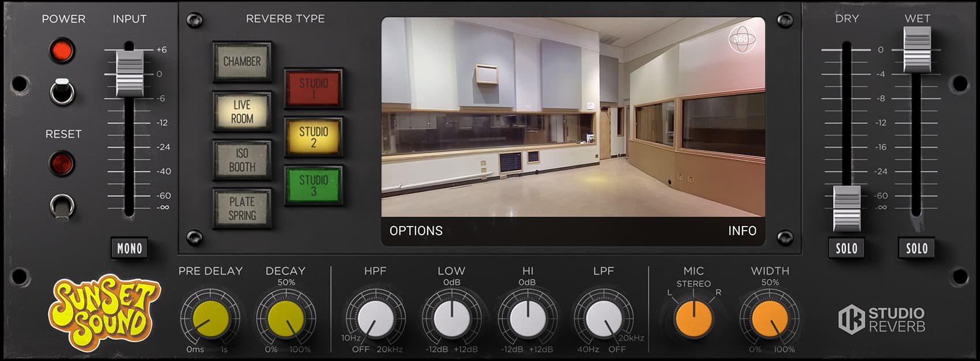Toggle the Mono input button
Viewport: 980px width, 361px height.
pos(130,249)
